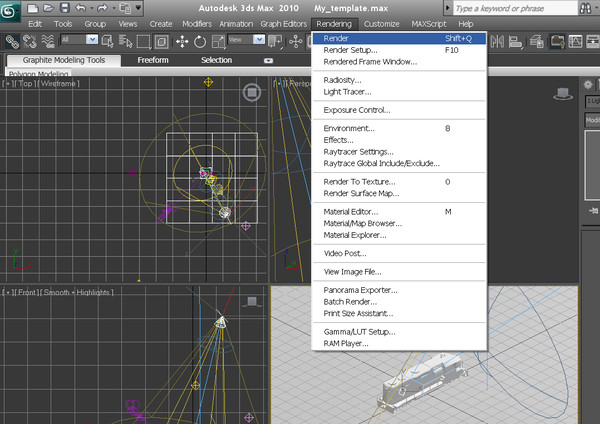Screen dimensions: 600x424
Task: Open a file using folder icon
Action: 49,8
